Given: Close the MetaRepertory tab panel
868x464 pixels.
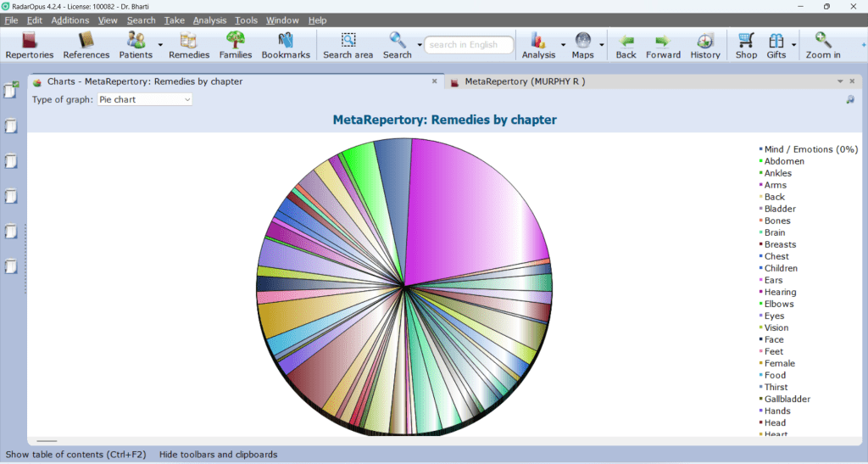Looking at the screenshot, I should (852, 81).
